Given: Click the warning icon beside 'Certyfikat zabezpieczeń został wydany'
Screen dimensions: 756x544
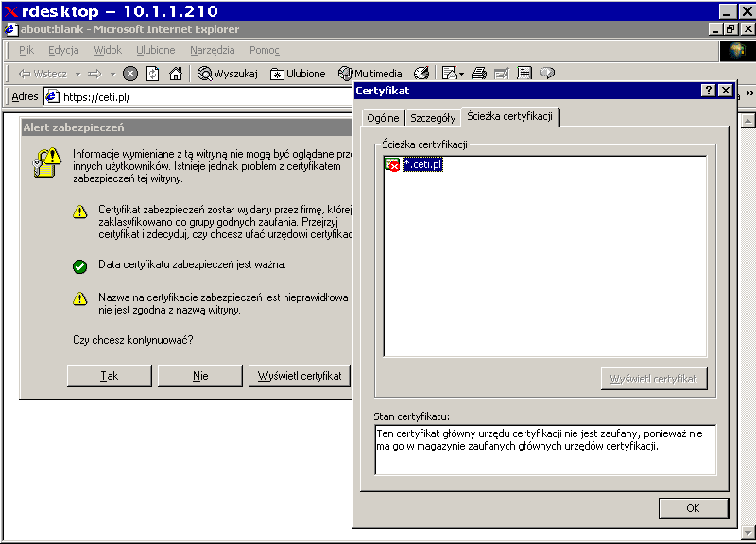Looking at the screenshot, I should (x=80, y=212).
